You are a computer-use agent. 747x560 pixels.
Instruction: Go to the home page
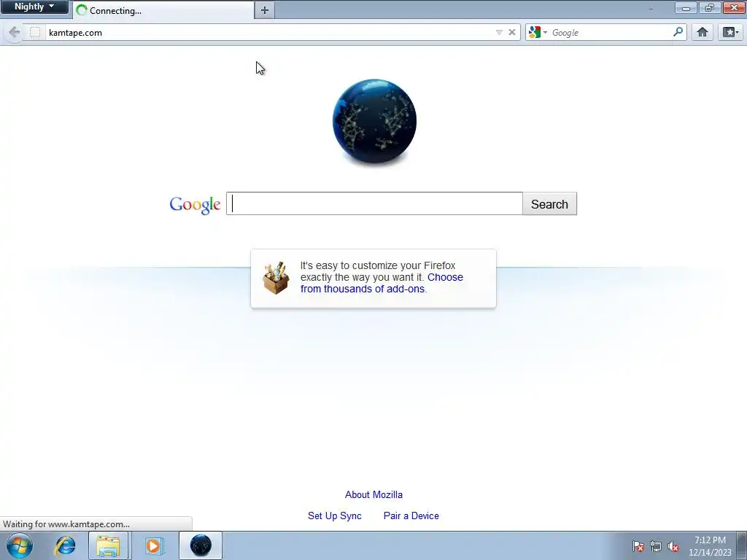(703, 32)
